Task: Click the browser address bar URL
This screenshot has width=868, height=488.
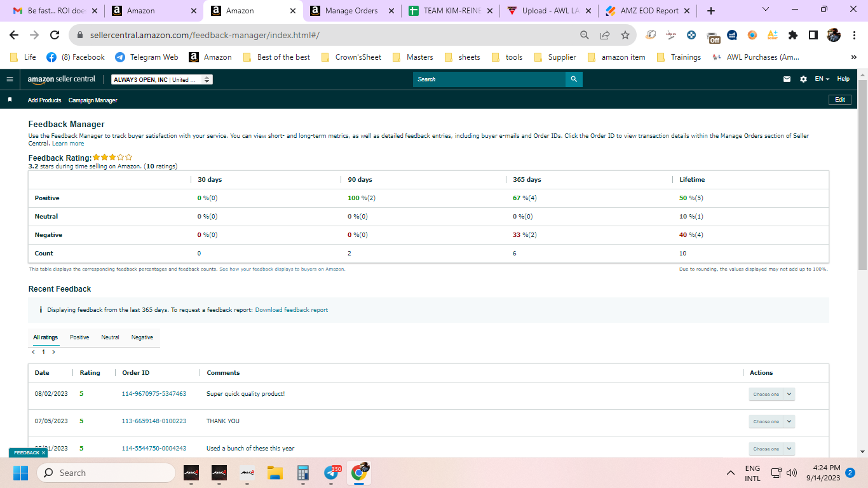Action: click(x=203, y=36)
